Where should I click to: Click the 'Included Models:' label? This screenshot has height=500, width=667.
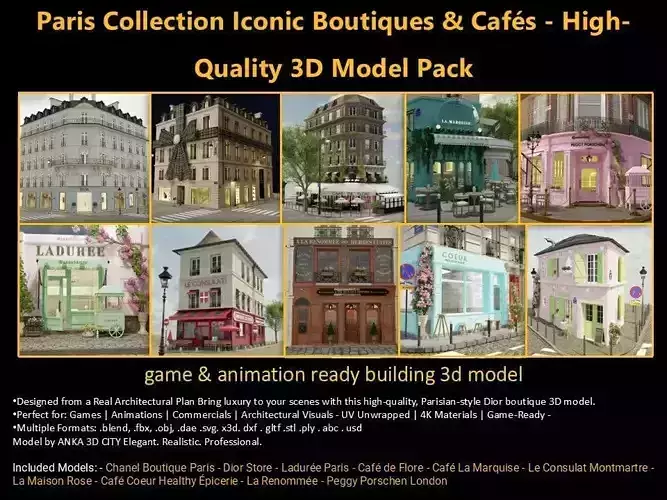(x=55, y=468)
